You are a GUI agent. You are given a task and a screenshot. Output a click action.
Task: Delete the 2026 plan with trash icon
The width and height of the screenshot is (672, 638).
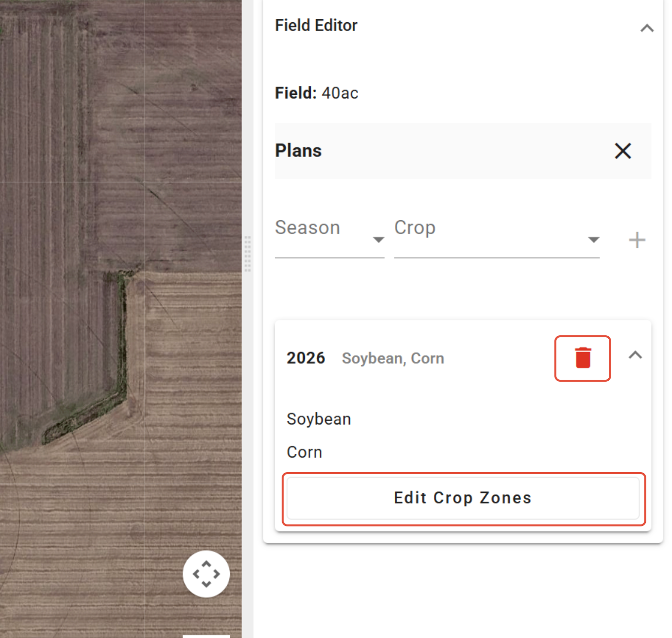click(583, 358)
